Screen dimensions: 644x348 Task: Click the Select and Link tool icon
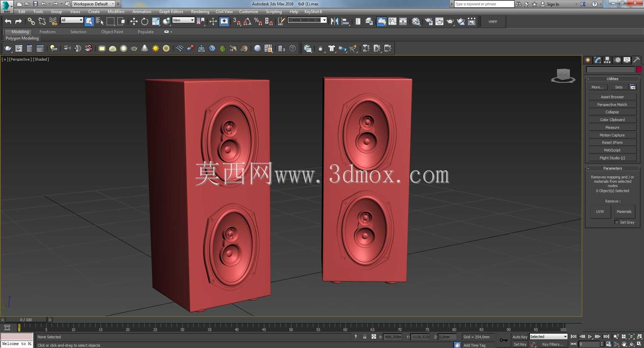pos(31,21)
